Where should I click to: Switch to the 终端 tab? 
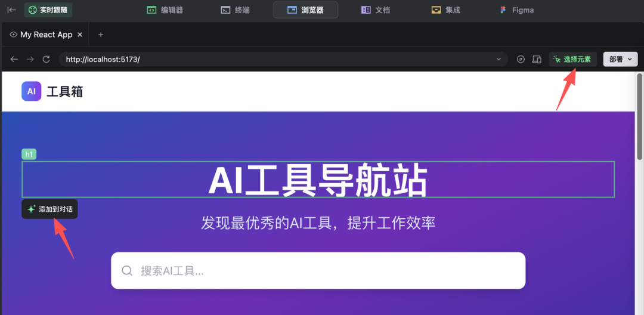(236, 10)
